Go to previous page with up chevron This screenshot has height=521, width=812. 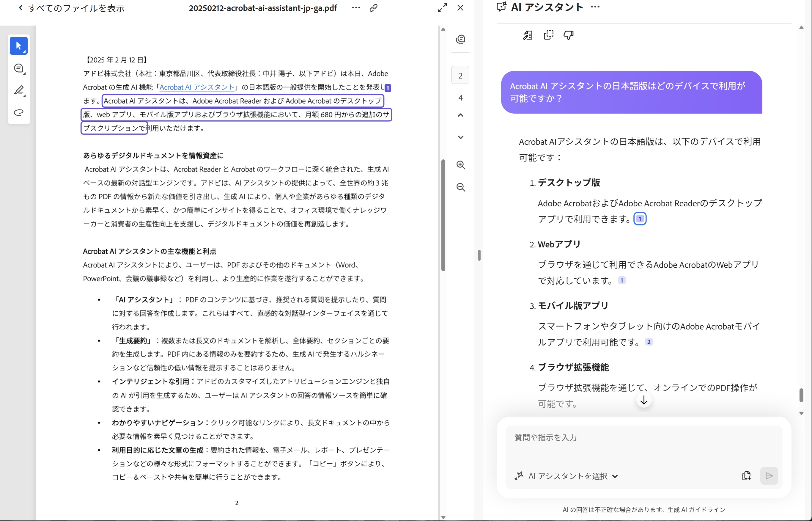tap(460, 115)
